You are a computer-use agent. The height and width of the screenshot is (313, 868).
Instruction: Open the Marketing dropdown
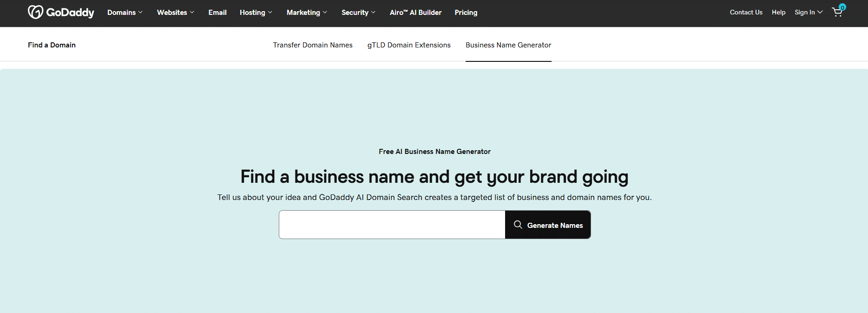click(307, 13)
